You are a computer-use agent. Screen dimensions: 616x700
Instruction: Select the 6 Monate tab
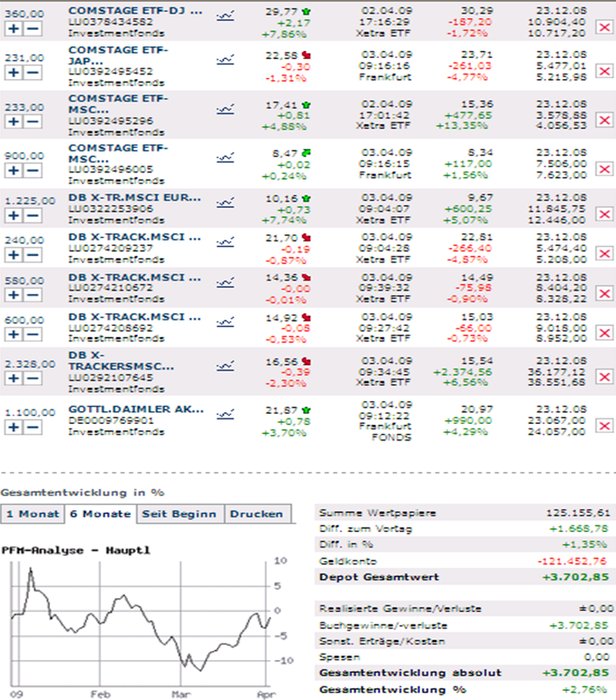click(x=101, y=514)
